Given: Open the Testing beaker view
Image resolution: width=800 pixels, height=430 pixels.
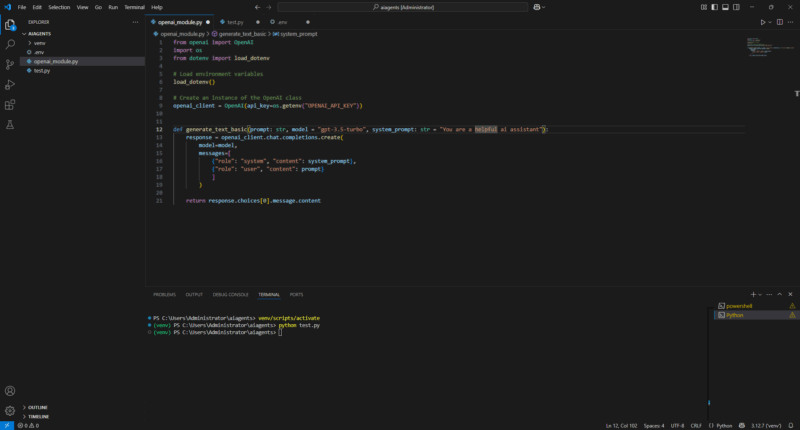Looking at the screenshot, I should click(x=10, y=124).
